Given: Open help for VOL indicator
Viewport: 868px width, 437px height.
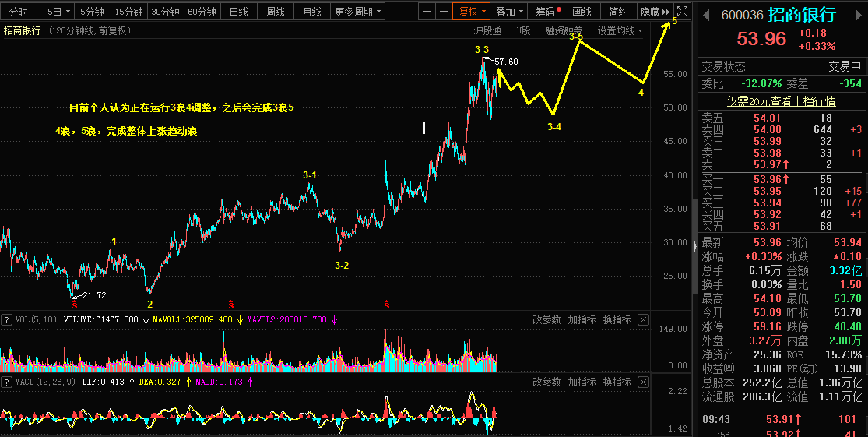Looking at the screenshot, I should click(x=7, y=319).
